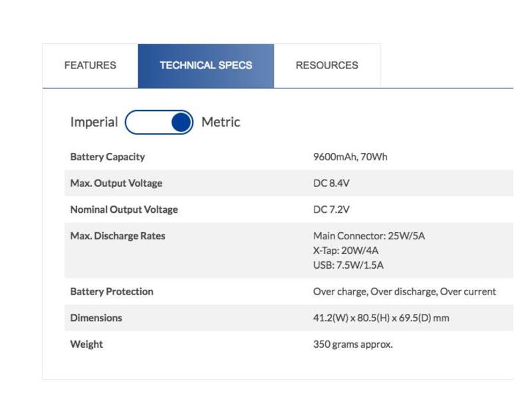Select the DC 7.2V value
The width and height of the screenshot is (532, 399).
[331, 209]
